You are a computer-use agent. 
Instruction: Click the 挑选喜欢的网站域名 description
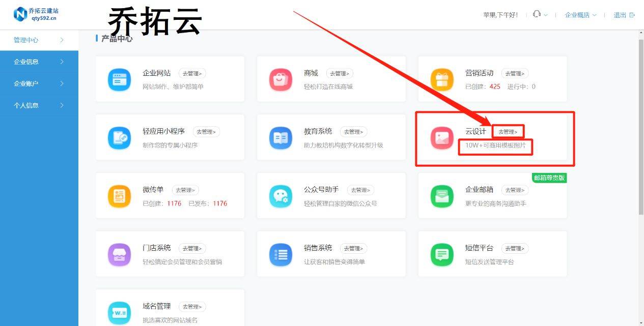[170, 320]
